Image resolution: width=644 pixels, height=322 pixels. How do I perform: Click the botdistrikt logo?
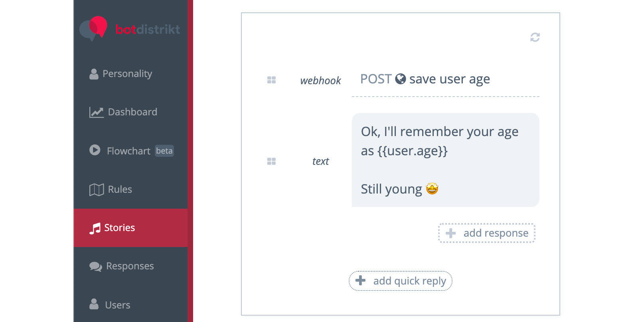[130, 29]
